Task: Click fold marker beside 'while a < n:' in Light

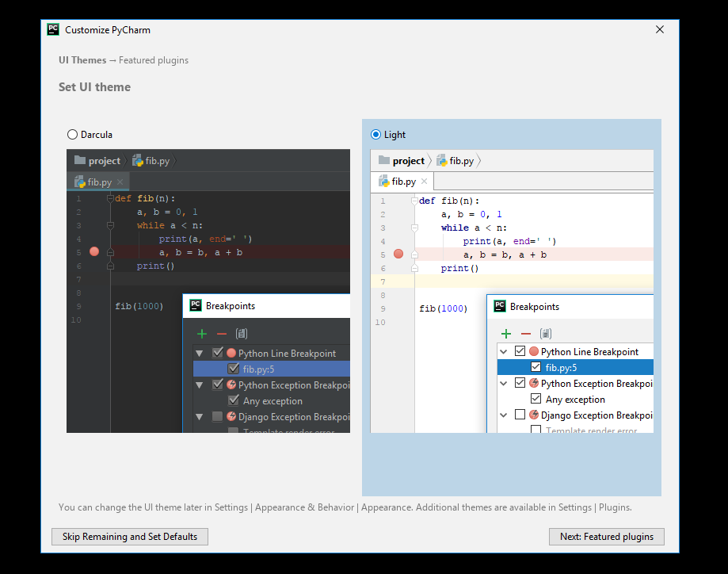Action: pos(414,228)
